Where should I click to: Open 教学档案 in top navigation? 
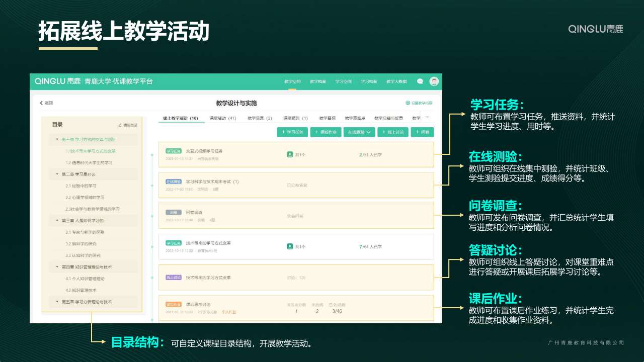coord(317,81)
